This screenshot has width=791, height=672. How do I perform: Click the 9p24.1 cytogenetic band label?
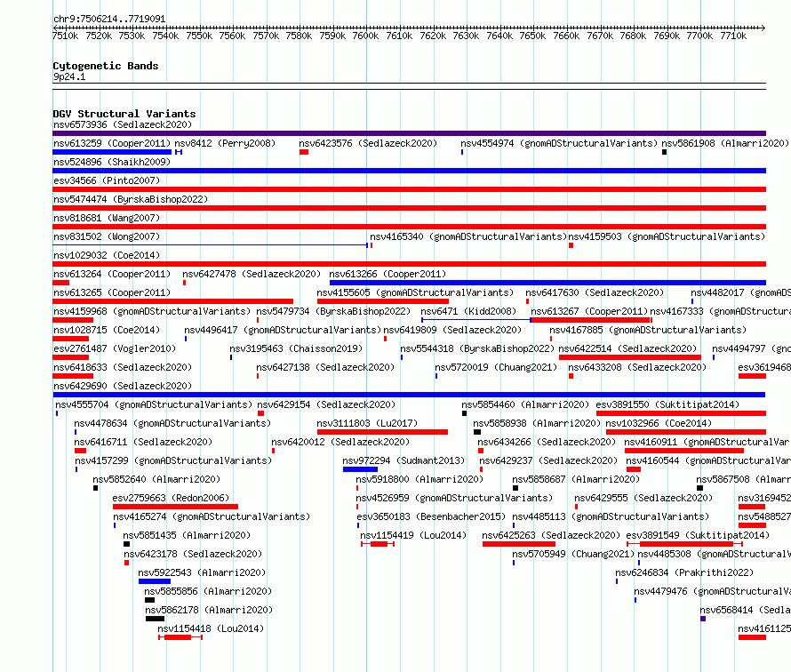(x=69, y=76)
